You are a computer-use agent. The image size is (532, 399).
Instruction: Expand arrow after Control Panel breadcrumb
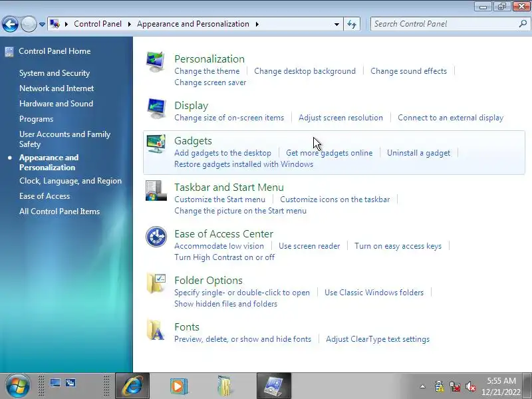pyautogui.click(x=130, y=24)
